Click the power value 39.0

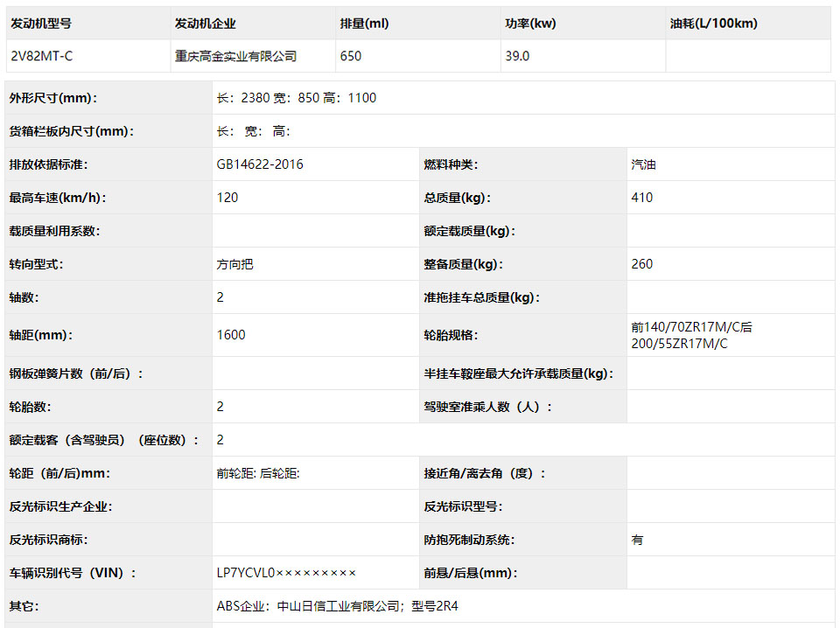coord(517,56)
